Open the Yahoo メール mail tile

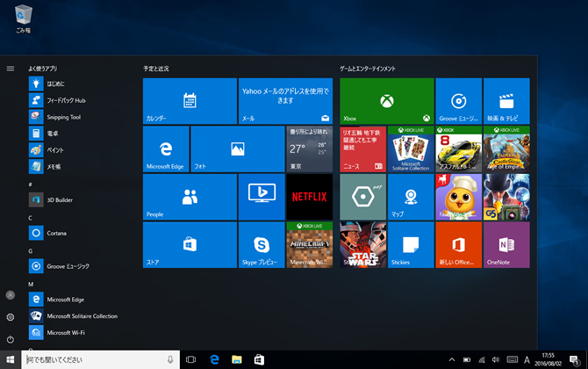tap(285, 100)
